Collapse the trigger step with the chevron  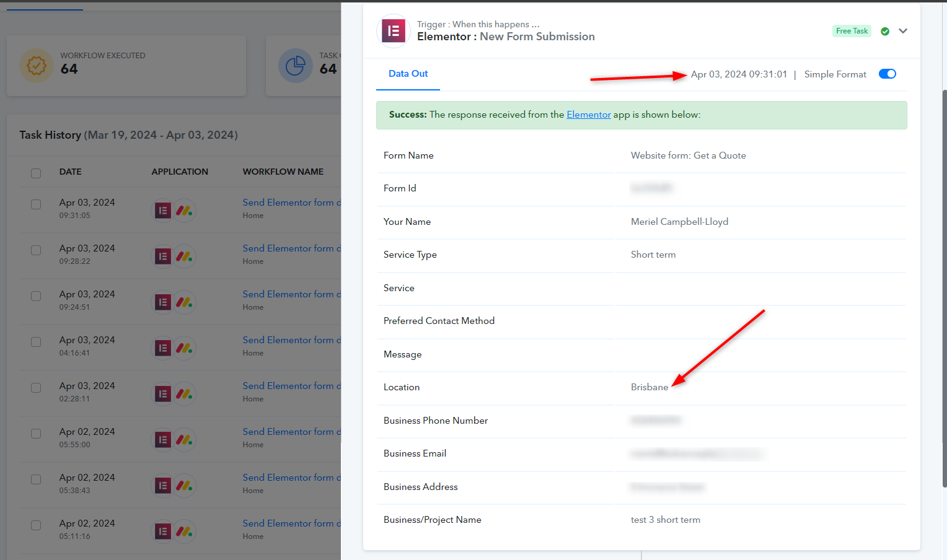point(903,31)
